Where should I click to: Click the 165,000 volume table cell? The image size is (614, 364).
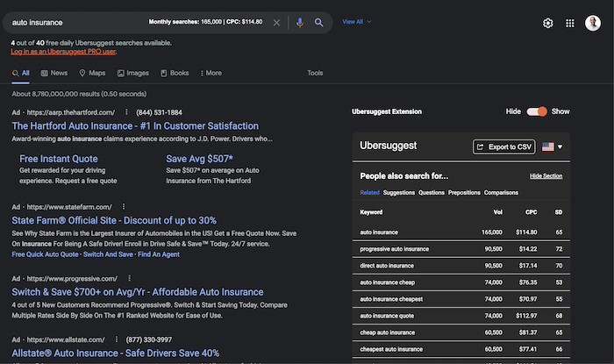(x=492, y=232)
